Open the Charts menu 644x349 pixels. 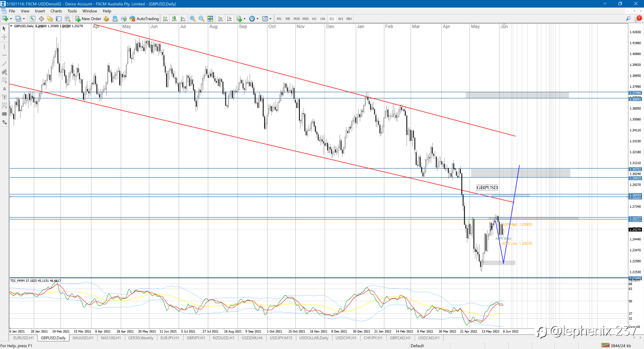[56, 11]
